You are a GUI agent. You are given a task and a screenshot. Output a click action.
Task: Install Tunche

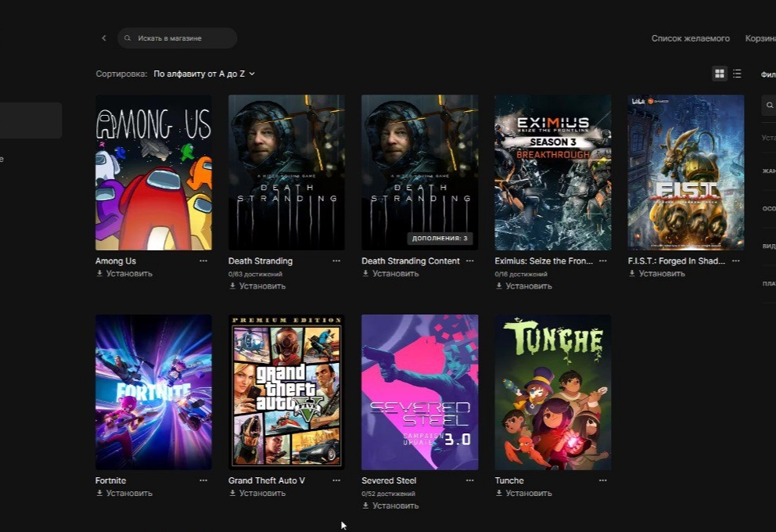click(523, 494)
